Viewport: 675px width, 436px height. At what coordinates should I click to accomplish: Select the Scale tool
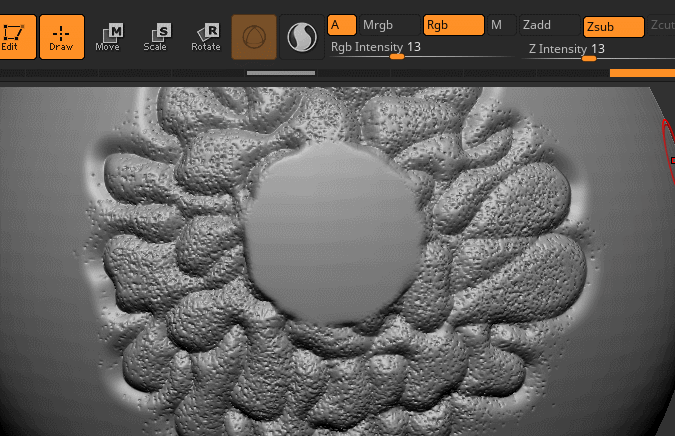pyautogui.click(x=155, y=37)
